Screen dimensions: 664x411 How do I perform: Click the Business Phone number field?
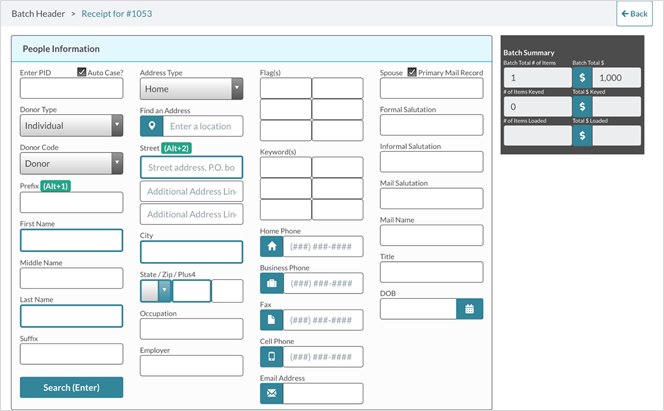(323, 283)
